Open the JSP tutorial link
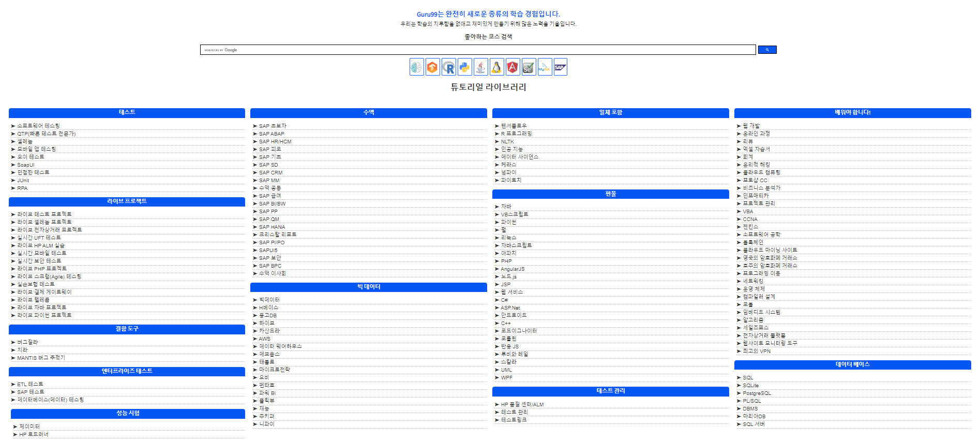This screenshot has width=980, height=440. pos(506,284)
